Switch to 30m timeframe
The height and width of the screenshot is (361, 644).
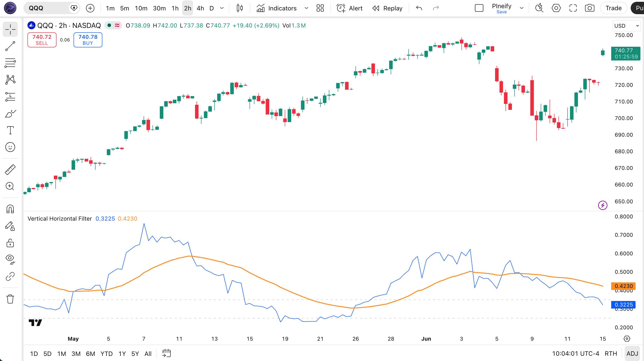point(159,8)
